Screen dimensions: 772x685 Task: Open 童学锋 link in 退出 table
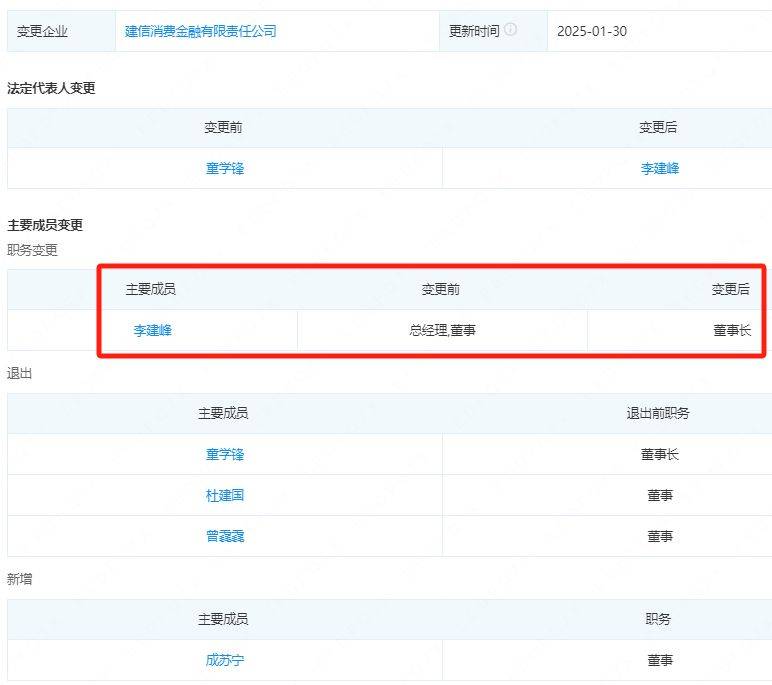[x=225, y=454]
